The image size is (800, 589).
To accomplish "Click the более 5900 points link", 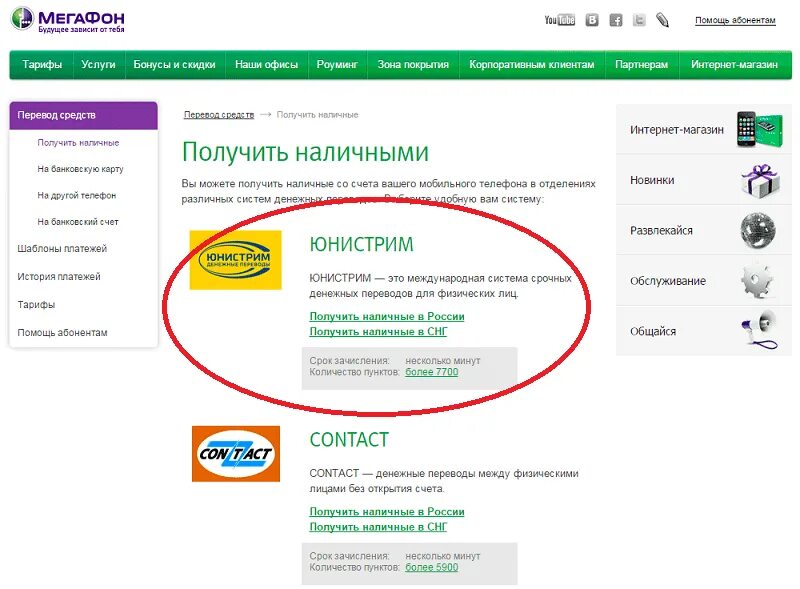I will pos(432,567).
